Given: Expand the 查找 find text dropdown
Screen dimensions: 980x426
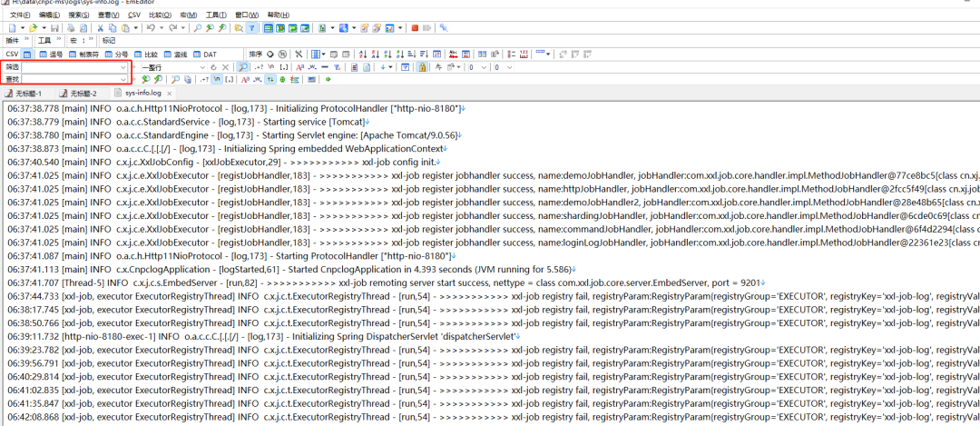Looking at the screenshot, I should coord(123,79).
